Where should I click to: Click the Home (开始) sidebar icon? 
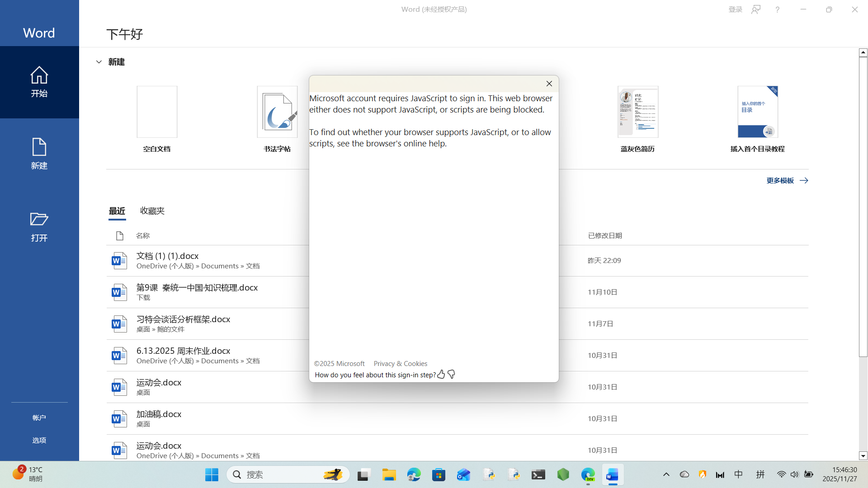(39, 82)
